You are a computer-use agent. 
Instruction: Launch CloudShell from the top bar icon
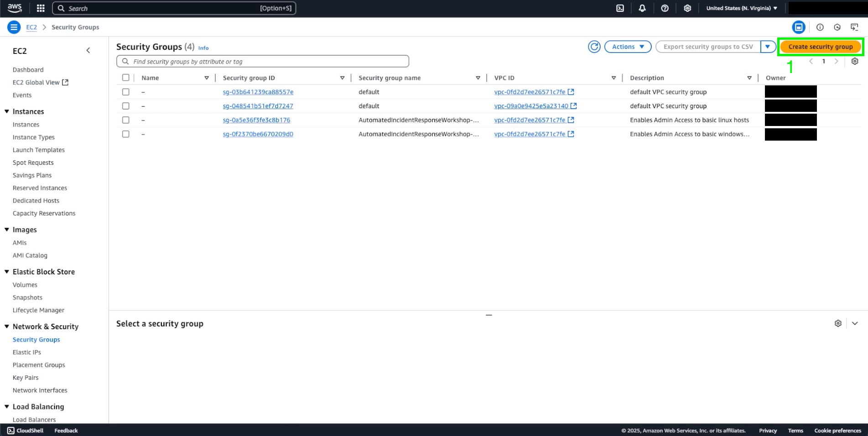point(620,8)
